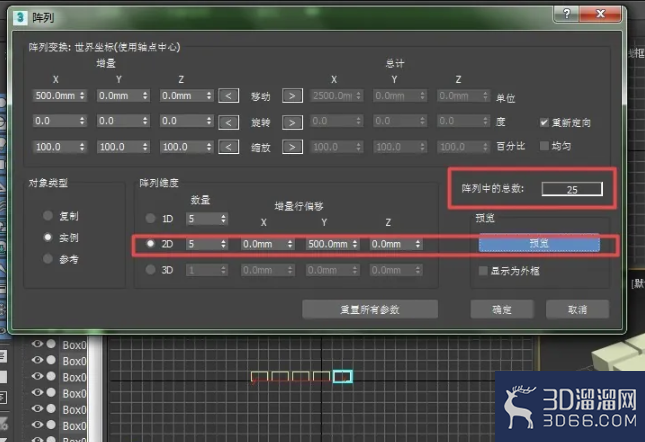Select the 实例 object type radio button

coord(48,237)
